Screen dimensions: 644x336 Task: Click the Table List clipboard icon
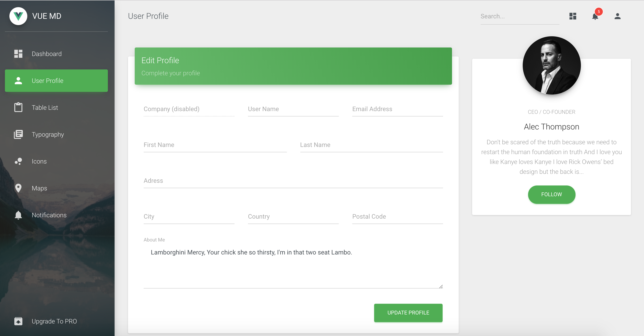pos(18,107)
